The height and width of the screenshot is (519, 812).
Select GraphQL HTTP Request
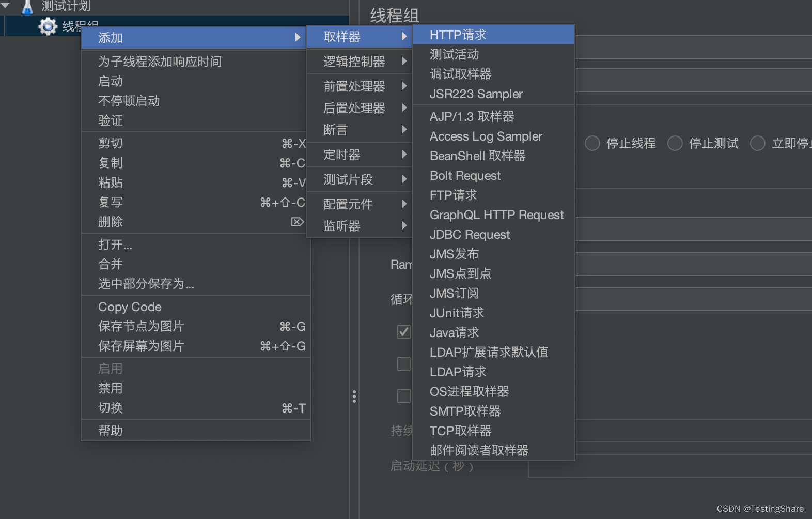[494, 215]
